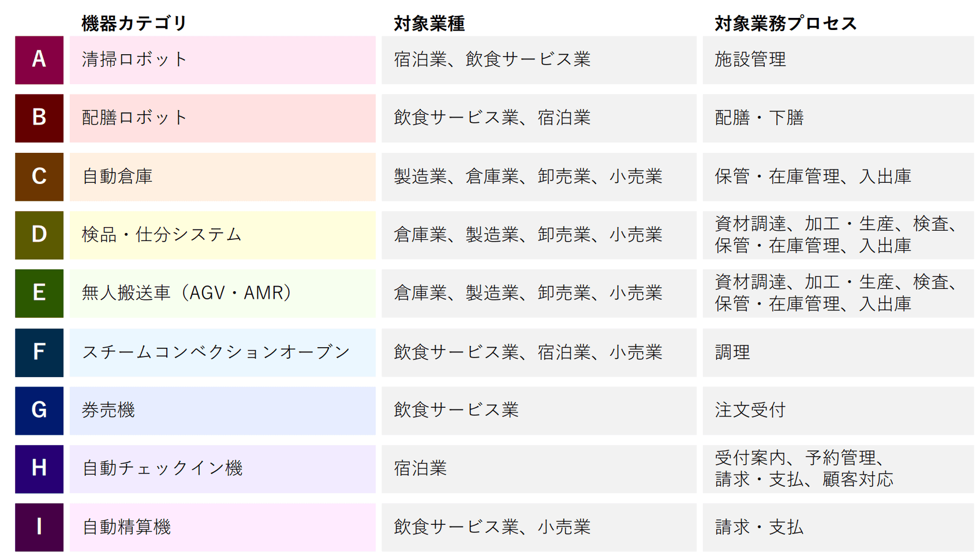Select the スチームコンベクションオーブン cell
The width and height of the screenshot is (980, 560).
click(222, 352)
